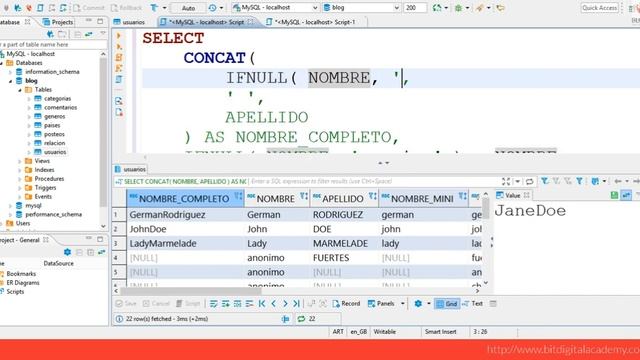Open the Panels dropdown arrow
This screenshot has height=360, width=640.
pos(403,304)
